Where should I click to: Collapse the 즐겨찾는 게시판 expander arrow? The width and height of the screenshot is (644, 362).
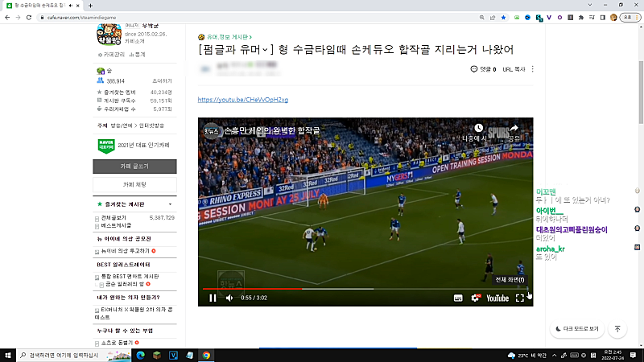[x=170, y=204]
